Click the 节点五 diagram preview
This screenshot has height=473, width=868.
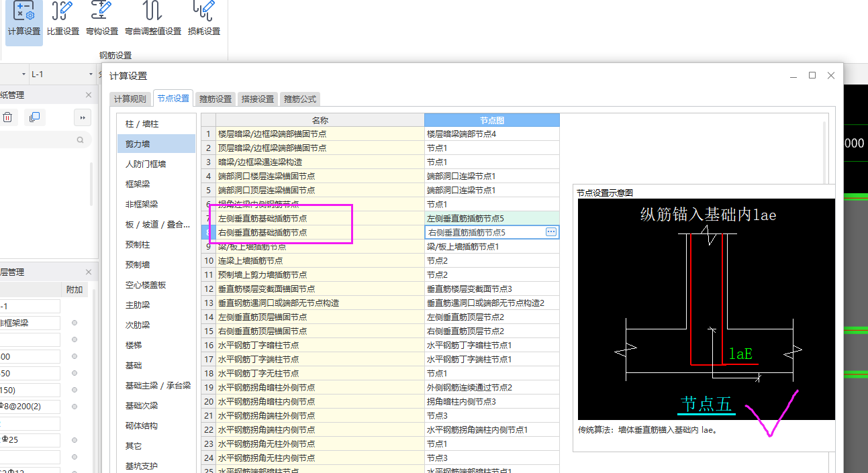[706, 309]
